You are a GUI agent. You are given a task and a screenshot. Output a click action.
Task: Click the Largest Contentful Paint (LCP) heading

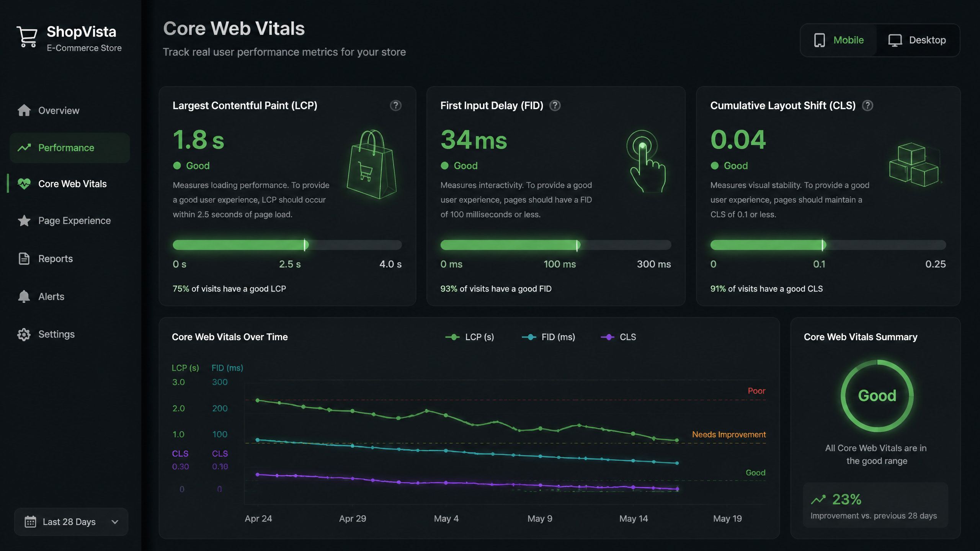coord(245,106)
